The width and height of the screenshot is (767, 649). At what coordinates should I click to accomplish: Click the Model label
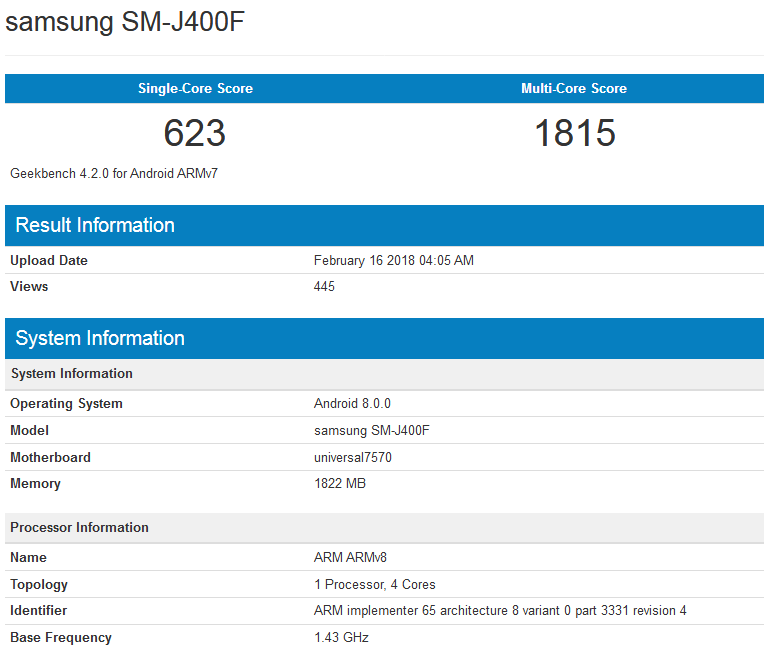pos(29,430)
